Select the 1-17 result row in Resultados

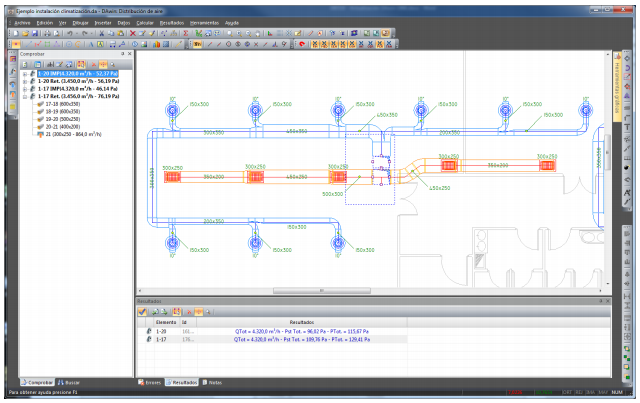click(x=273, y=339)
